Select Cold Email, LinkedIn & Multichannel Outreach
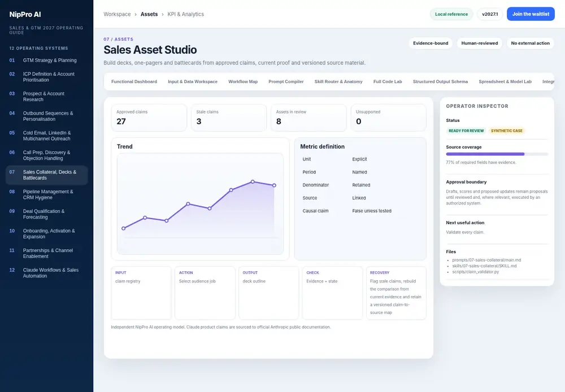The height and width of the screenshot is (392, 565). tap(46, 136)
